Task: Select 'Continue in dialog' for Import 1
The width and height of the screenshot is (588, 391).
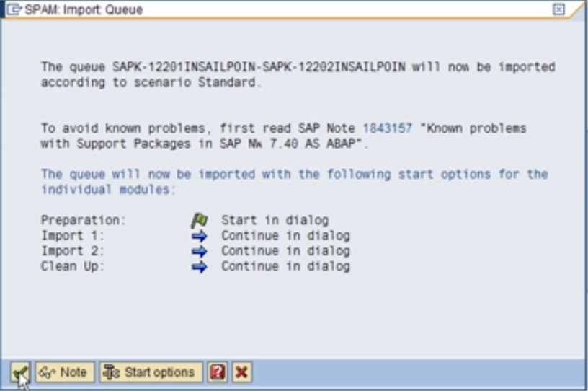Action: 286,235
